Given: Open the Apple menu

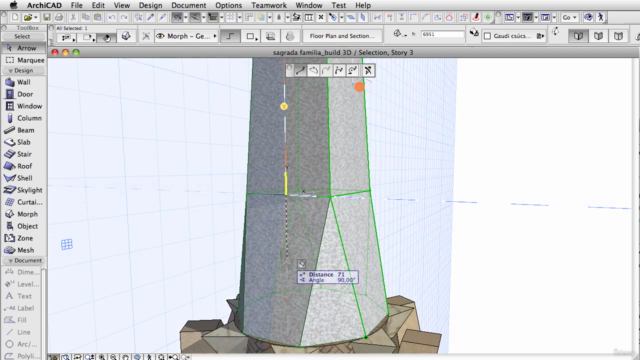Looking at the screenshot, I should tap(13, 5).
